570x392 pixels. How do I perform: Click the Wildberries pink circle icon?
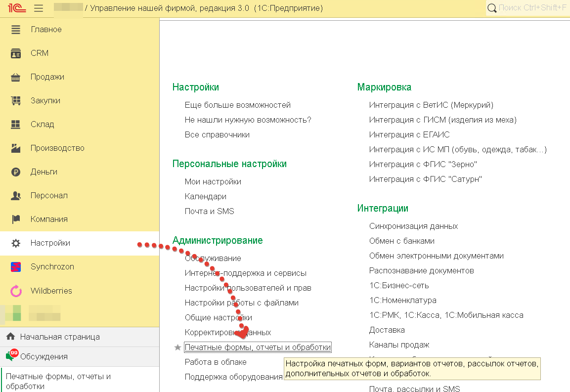pyautogui.click(x=16, y=291)
